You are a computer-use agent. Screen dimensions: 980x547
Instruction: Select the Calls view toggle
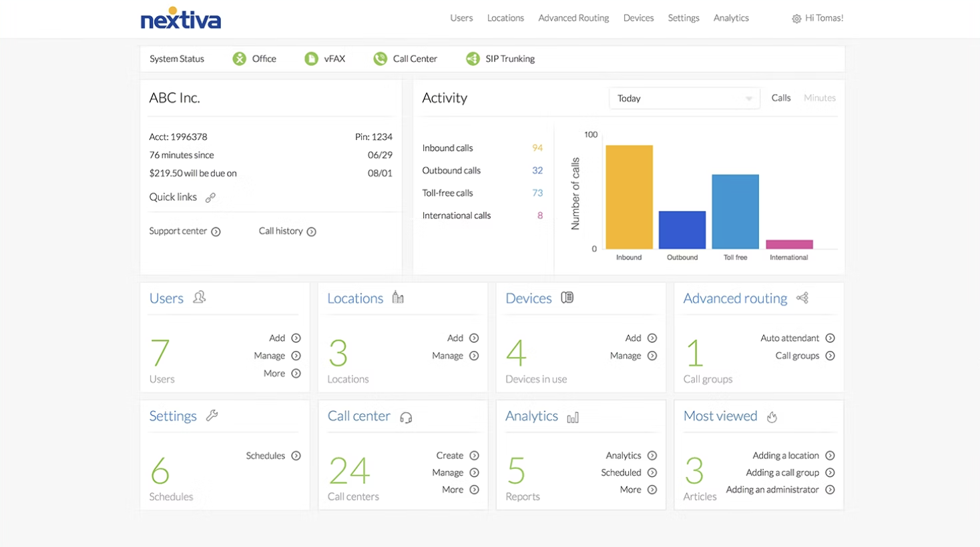tap(780, 97)
